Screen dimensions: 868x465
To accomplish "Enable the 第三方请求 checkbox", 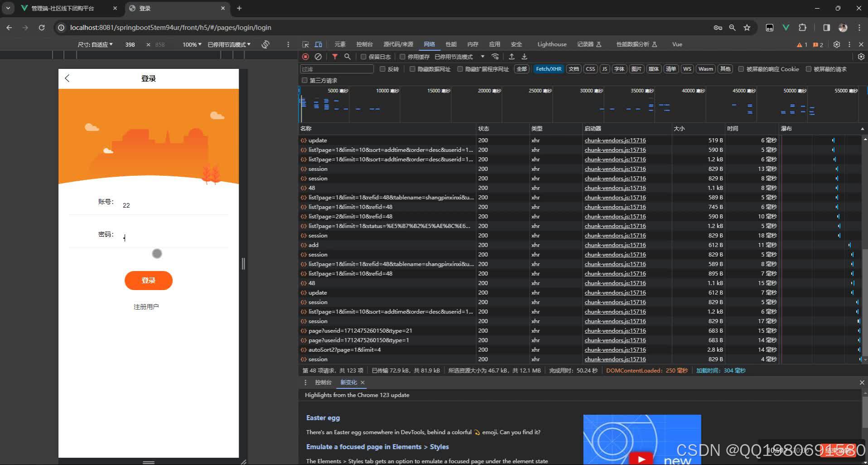I will (x=304, y=80).
